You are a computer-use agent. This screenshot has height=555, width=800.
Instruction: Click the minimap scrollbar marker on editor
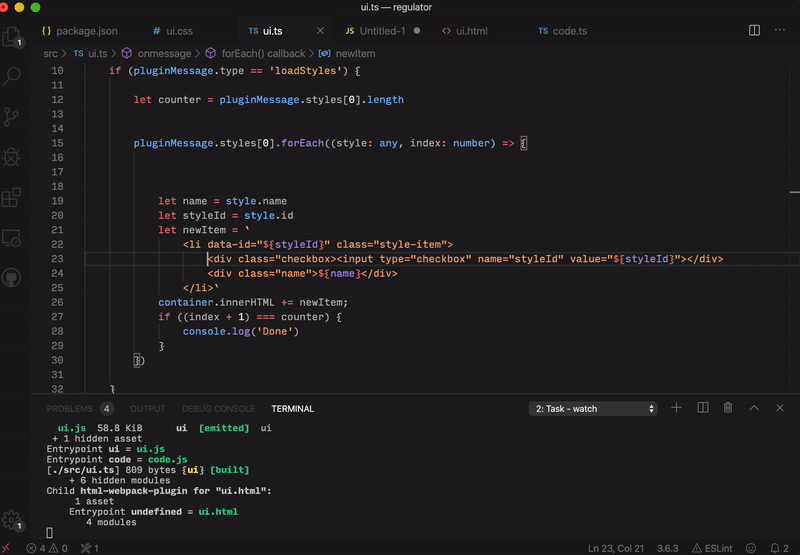[x=794, y=192]
